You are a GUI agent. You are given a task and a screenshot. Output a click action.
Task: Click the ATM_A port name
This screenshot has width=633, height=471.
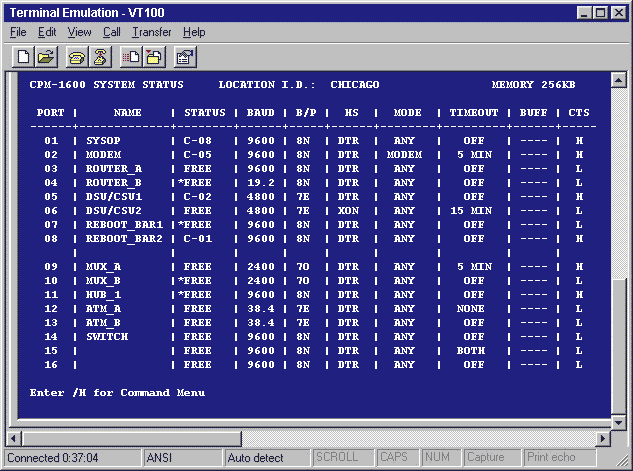coord(103,309)
